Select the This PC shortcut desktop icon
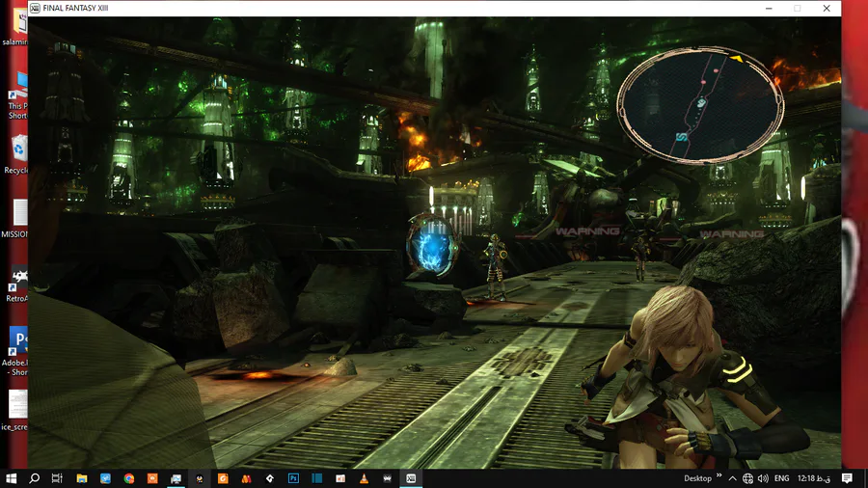The height and width of the screenshot is (488, 868). tap(18, 95)
